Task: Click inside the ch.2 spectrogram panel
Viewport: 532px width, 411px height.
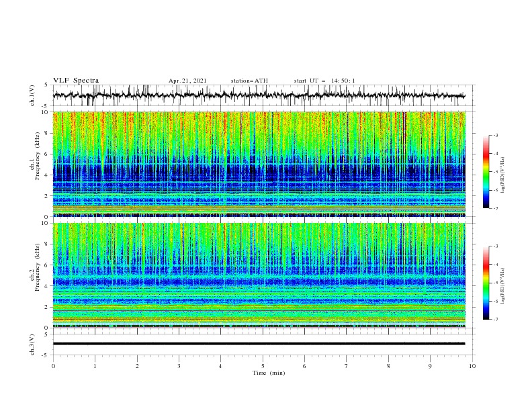Action: pos(259,275)
